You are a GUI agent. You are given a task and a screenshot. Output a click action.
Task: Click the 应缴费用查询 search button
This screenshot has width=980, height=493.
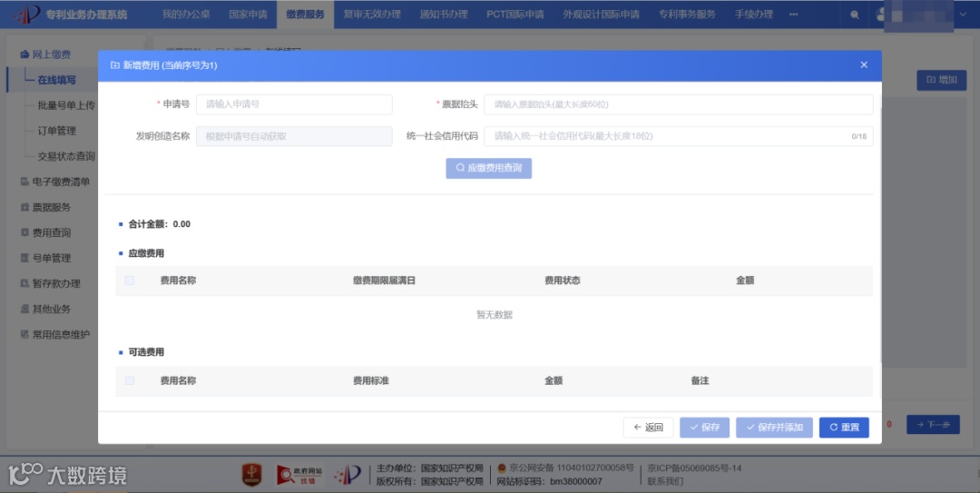[x=489, y=168]
